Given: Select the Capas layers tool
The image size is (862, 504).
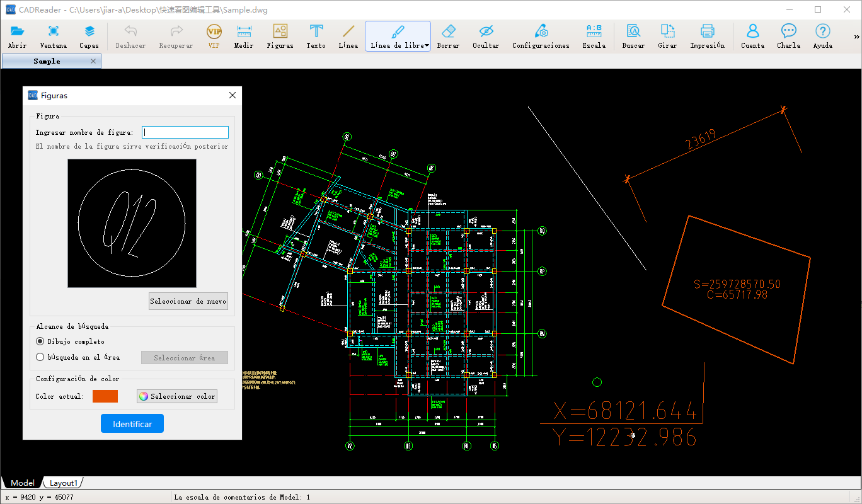Looking at the screenshot, I should point(89,37).
